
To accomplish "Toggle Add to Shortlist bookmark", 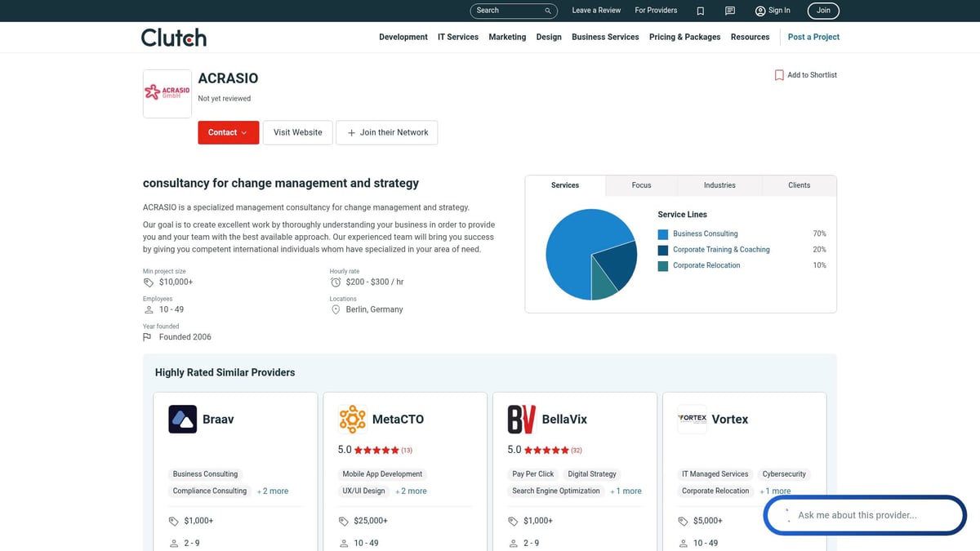I will (805, 75).
